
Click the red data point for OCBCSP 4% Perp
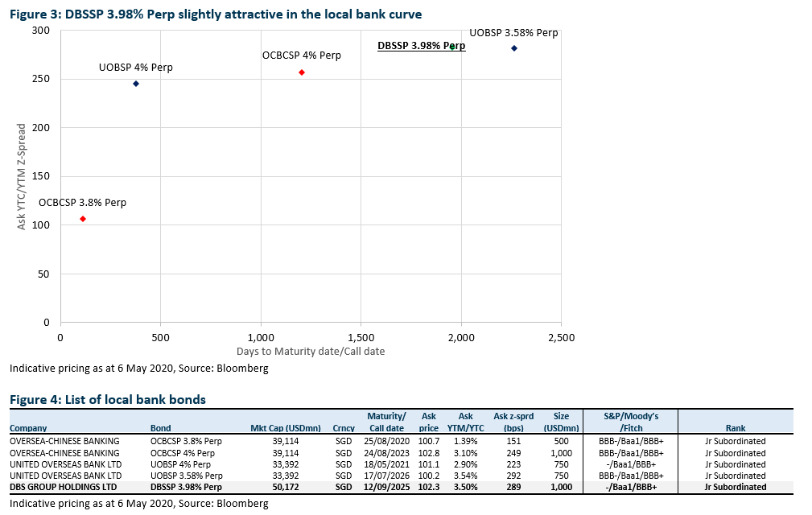point(302,72)
